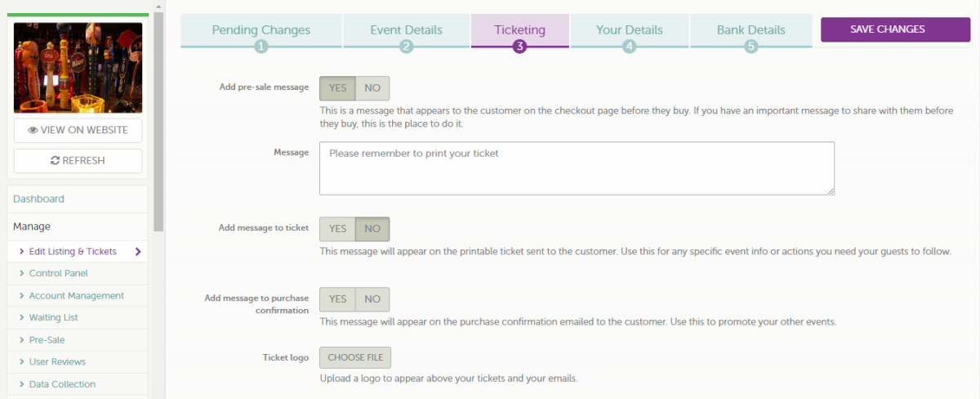
Task: Set Add message to purchase confirmation to YES
Action: click(337, 299)
